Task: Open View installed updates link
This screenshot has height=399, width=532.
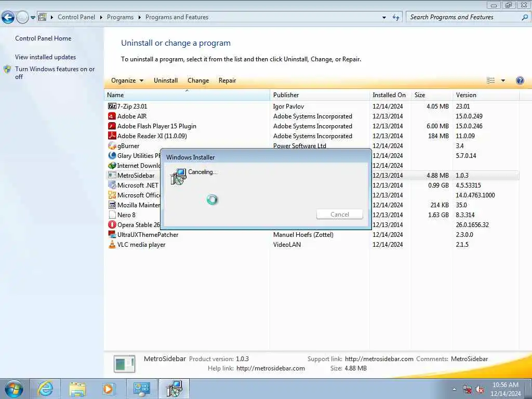Action: click(46, 57)
